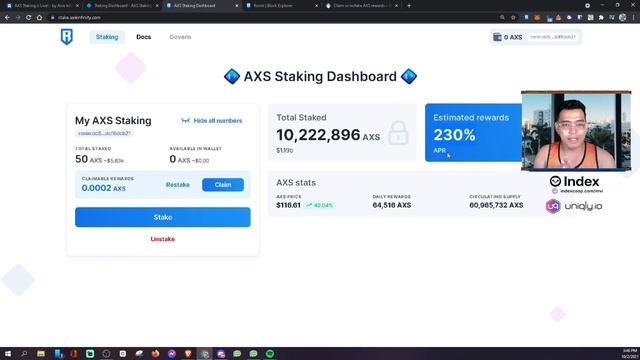Click the wallet address chip under My AXS Staking
640x360 pixels.
104,133
